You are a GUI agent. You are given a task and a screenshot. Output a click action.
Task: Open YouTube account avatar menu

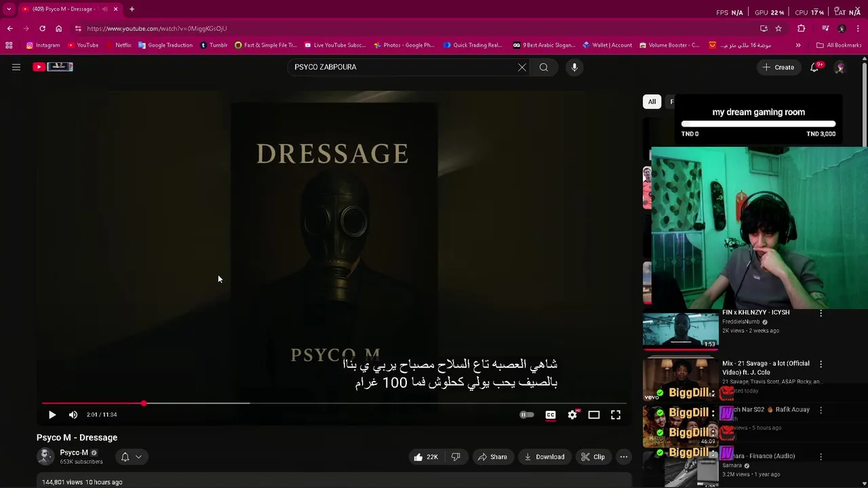[840, 67]
